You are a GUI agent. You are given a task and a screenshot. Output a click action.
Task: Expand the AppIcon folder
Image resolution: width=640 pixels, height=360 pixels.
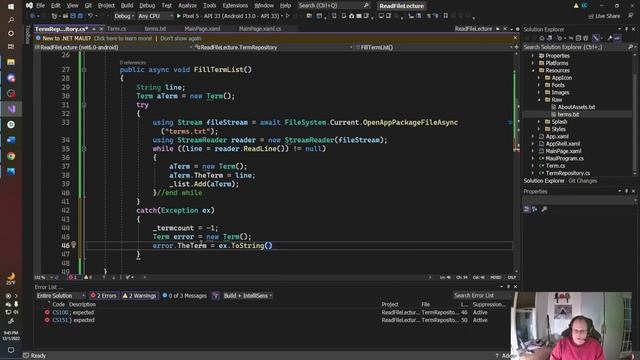[539, 78]
